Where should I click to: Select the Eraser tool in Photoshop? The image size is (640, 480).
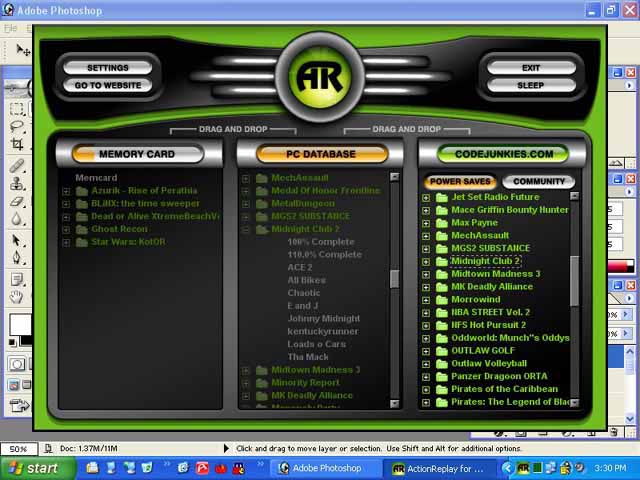pyautogui.click(x=16, y=201)
